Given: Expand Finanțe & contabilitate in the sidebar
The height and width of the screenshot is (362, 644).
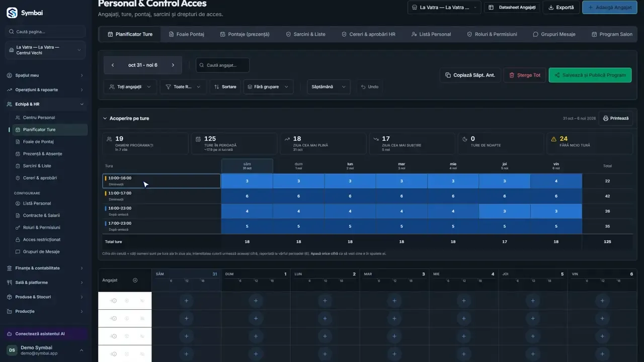Looking at the screenshot, I should click(x=45, y=268).
